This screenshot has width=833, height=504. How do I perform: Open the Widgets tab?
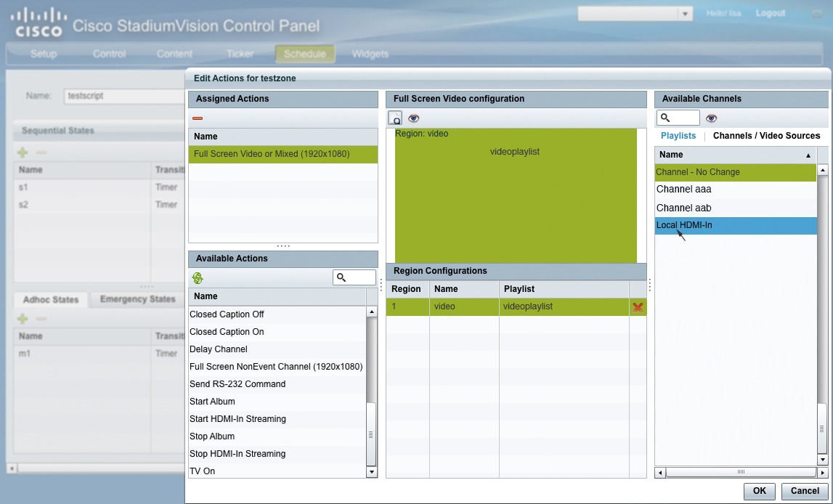[370, 54]
